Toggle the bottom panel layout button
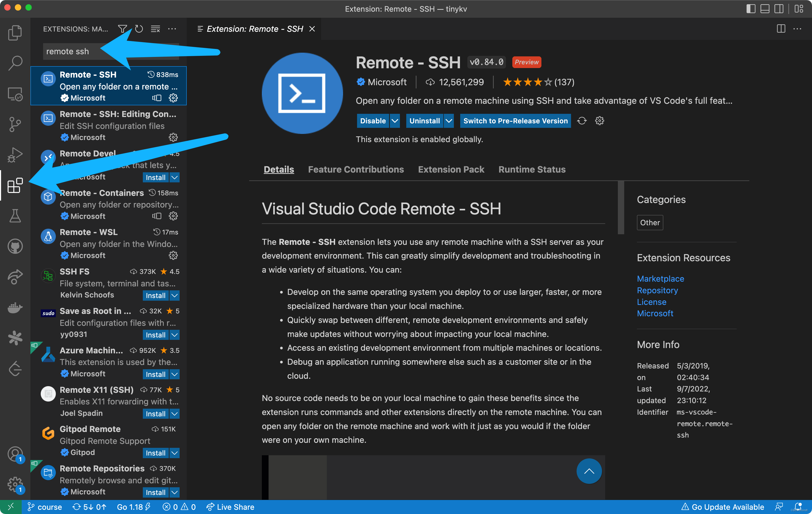This screenshot has width=812, height=514. 765,9
